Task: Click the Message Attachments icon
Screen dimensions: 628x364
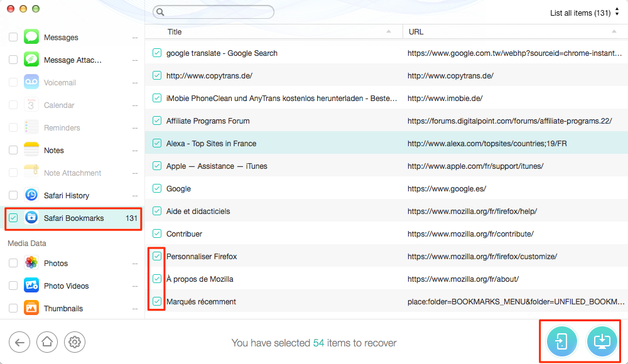Action: [x=31, y=59]
